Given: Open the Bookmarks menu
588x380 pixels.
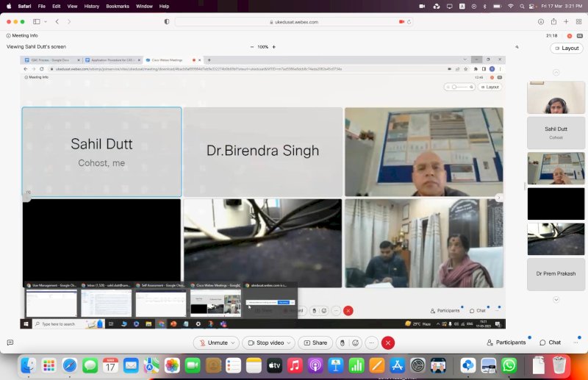Looking at the screenshot, I should coord(118,6).
